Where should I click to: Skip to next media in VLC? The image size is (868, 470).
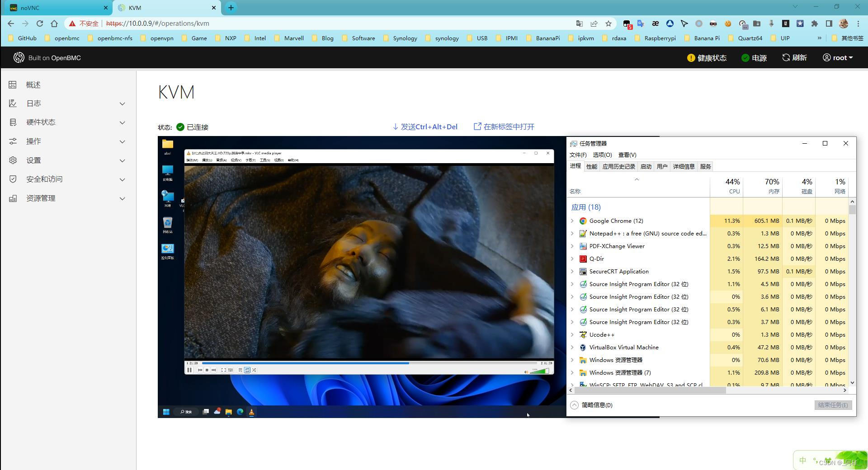[214, 370]
